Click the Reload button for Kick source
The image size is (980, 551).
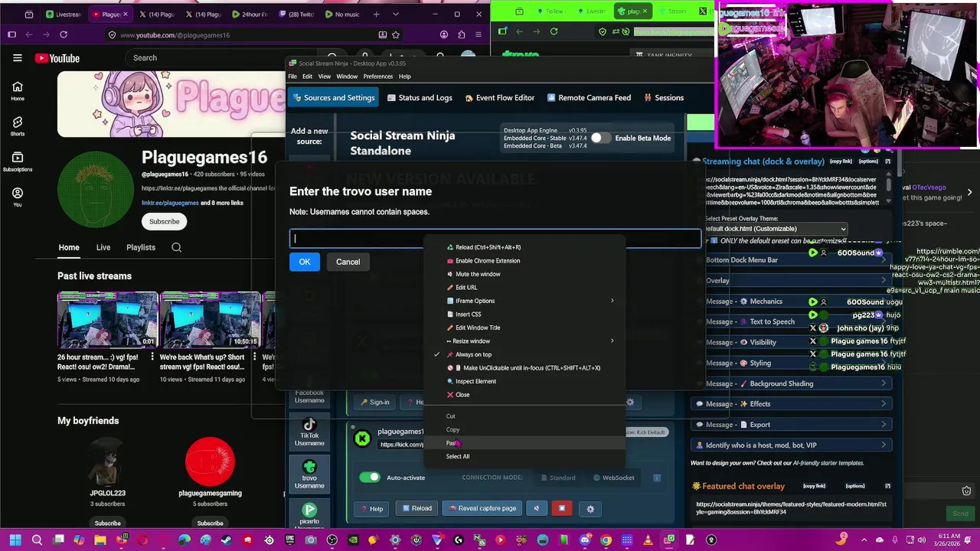(x=416, y=508)
